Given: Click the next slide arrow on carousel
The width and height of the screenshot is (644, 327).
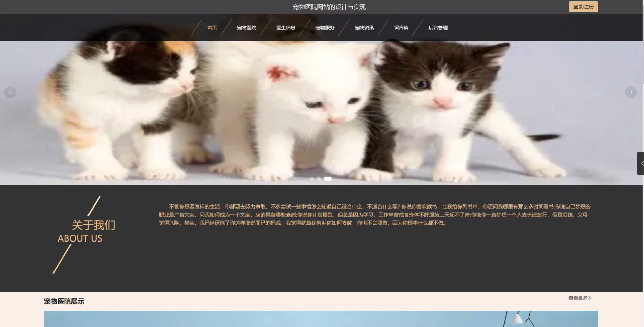Looking at the screenshot, I should 631,92.
